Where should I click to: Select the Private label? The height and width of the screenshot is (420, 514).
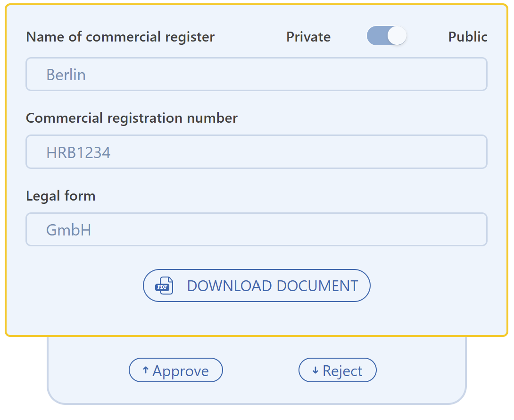tap(308, 37)
